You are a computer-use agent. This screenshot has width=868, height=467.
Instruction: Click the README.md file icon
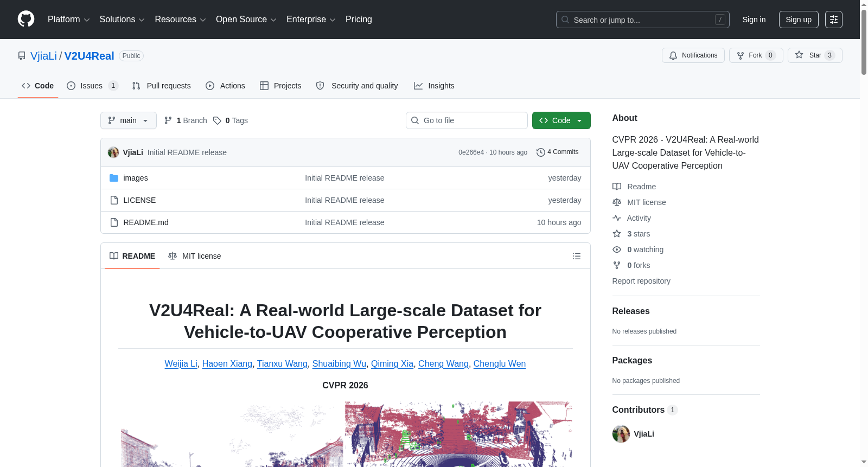[114, 222]
